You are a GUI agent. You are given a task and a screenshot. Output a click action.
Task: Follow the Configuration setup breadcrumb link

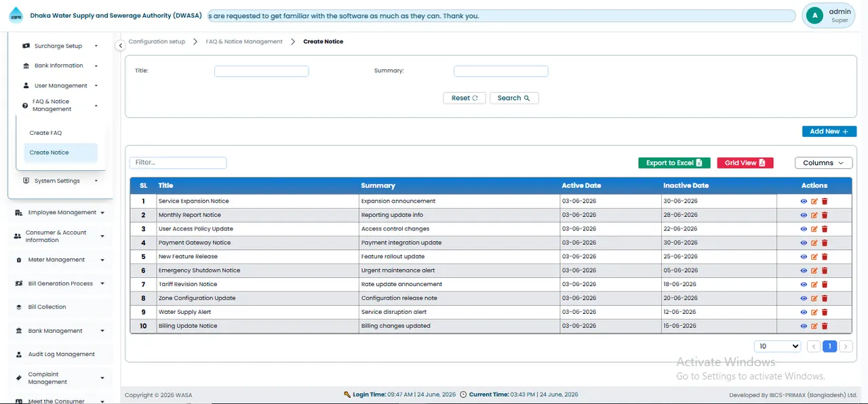(157, 41)
